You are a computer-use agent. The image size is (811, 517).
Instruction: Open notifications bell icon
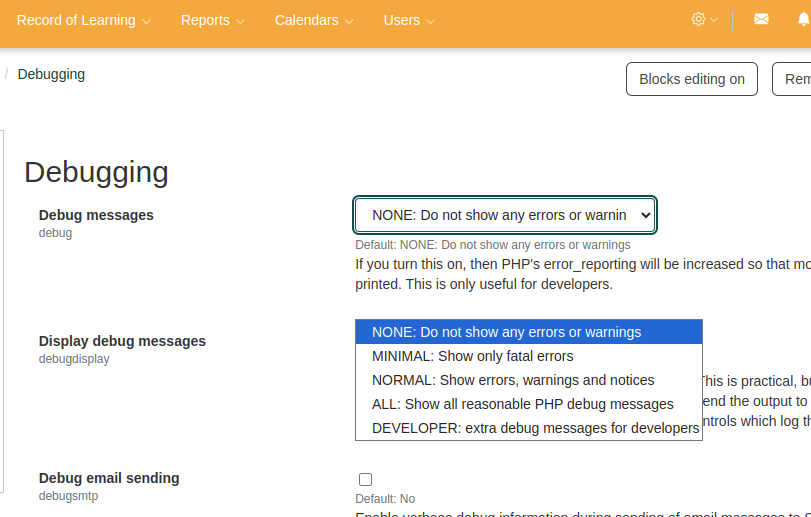(x=804, y=20)
